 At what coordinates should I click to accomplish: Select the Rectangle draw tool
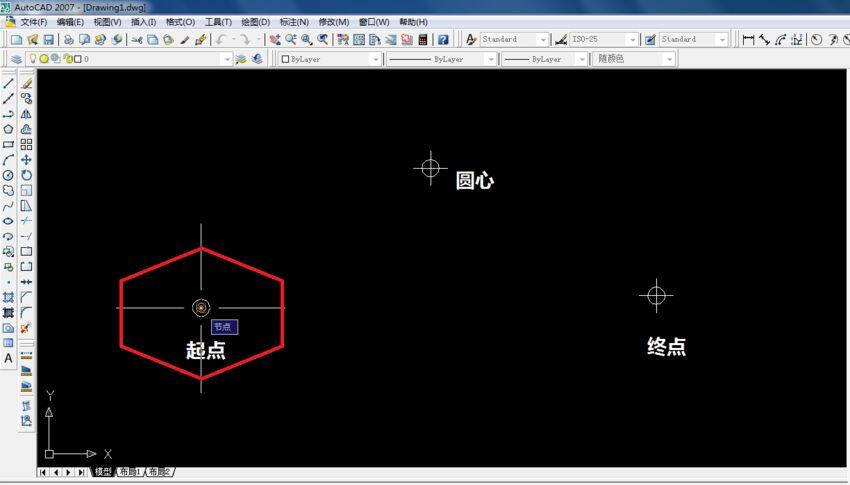(8, 145)
